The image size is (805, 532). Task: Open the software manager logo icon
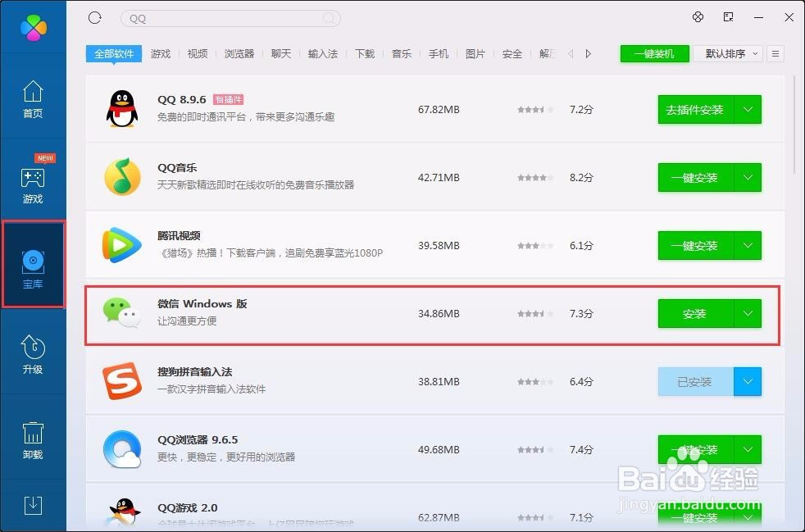point(34,27)
